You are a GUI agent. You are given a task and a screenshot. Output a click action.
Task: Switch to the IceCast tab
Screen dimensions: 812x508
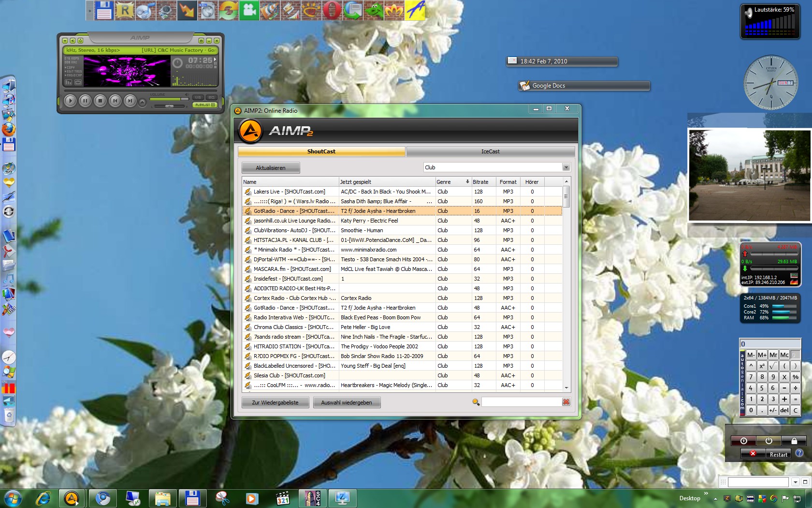490,151
